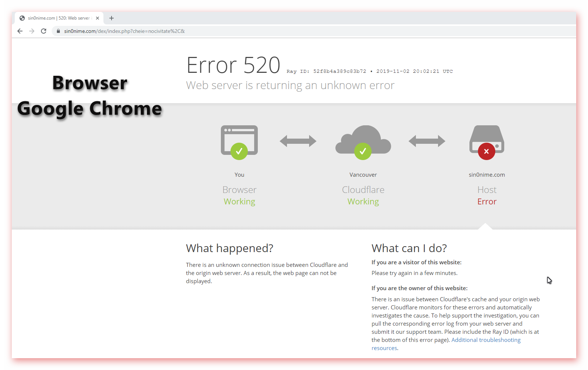The width and height of the screenshot is (588, 370).
Task: Click the 'What happened?' heading
Action: click(x=230, y=248)
